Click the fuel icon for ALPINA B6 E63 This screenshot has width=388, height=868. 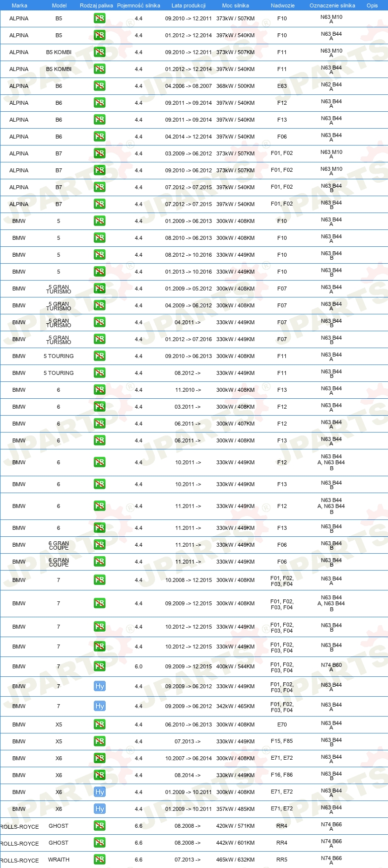pyautogui.click(x=99, y=86)
